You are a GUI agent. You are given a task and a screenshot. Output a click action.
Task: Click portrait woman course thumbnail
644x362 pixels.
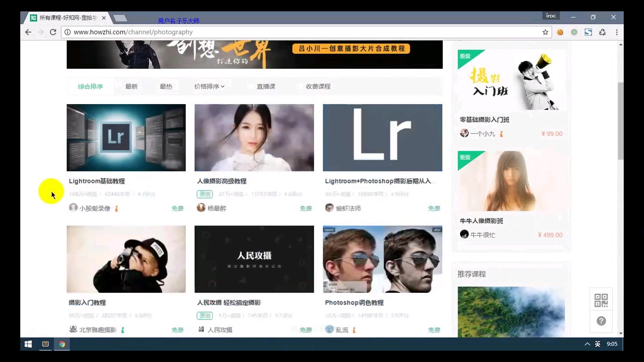coord(254,138)
